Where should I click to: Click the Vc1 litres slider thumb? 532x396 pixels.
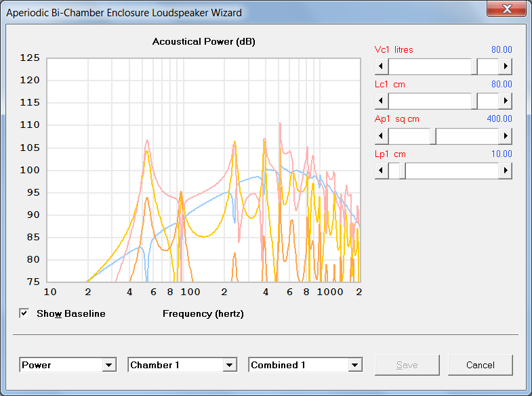pos(474,66)
